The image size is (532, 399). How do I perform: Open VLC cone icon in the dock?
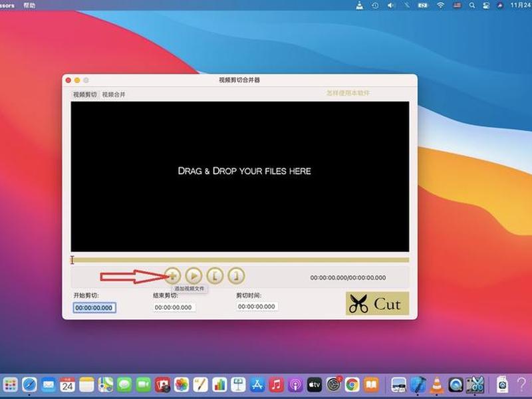437,385
